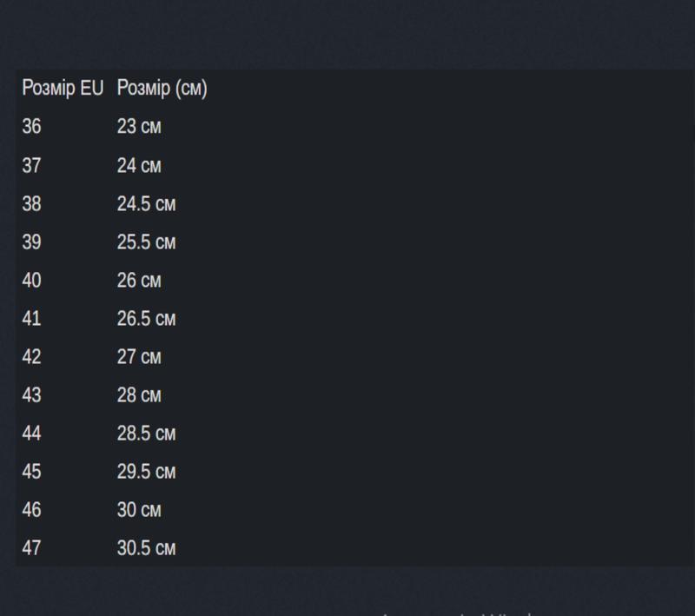Image resolution: width=695 pixels, height=616 pixels.
Task: Click the 30 см length cell
Action: pyautogui.click(x=139, y=510)
